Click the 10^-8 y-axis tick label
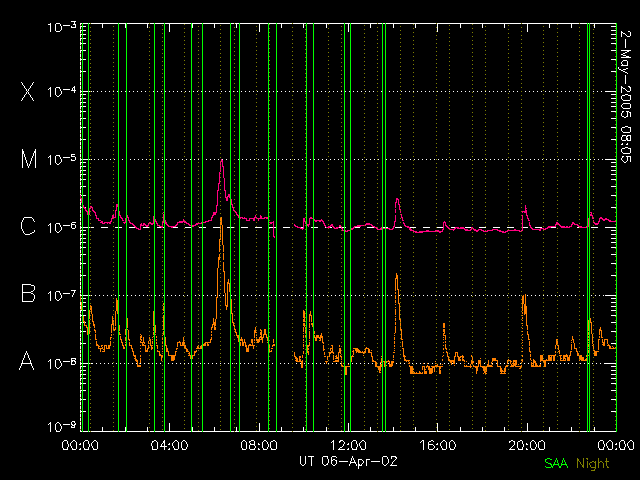Screen dimensions: 640x480 [62, 363]
